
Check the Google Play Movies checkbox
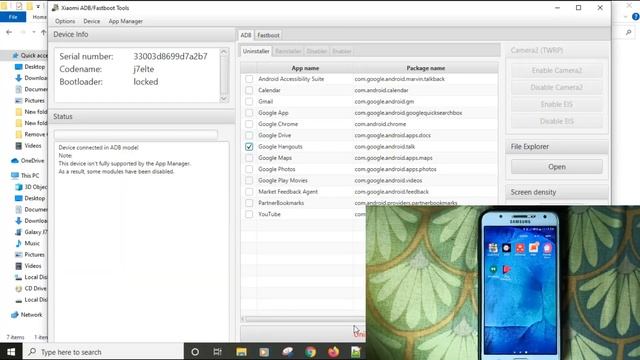click(x=249, y=180)
